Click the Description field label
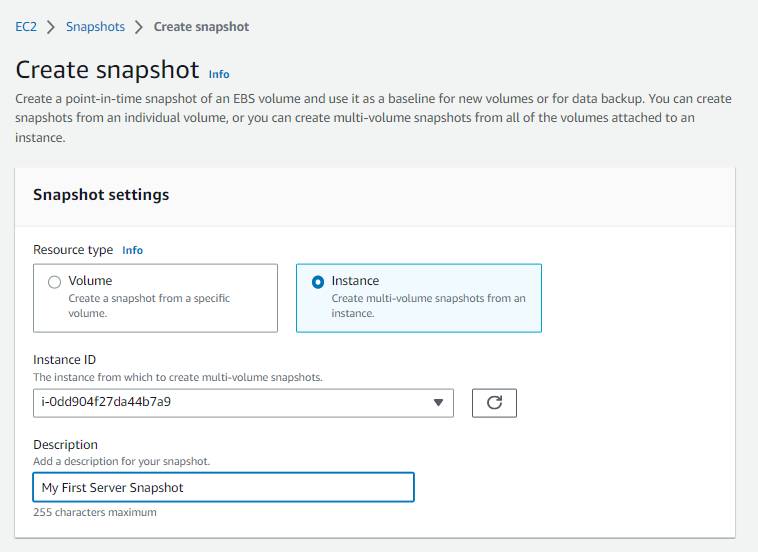Image resolution: width=758 pixels, height=552 pixels. coord(65,445)
